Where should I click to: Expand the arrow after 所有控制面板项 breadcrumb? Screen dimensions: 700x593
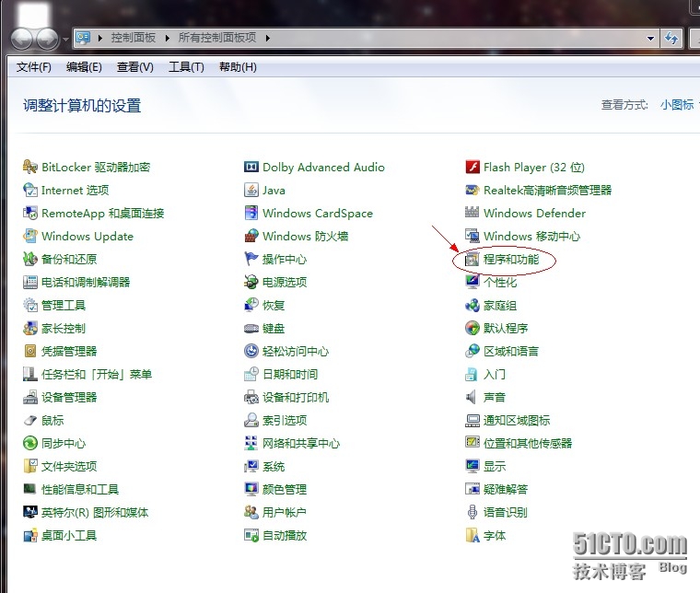[267, 38]
